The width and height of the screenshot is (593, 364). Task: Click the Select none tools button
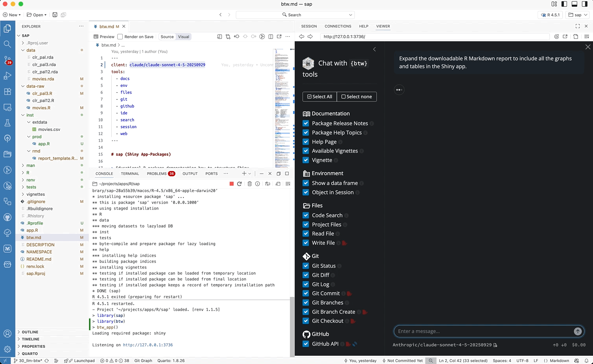357,97
